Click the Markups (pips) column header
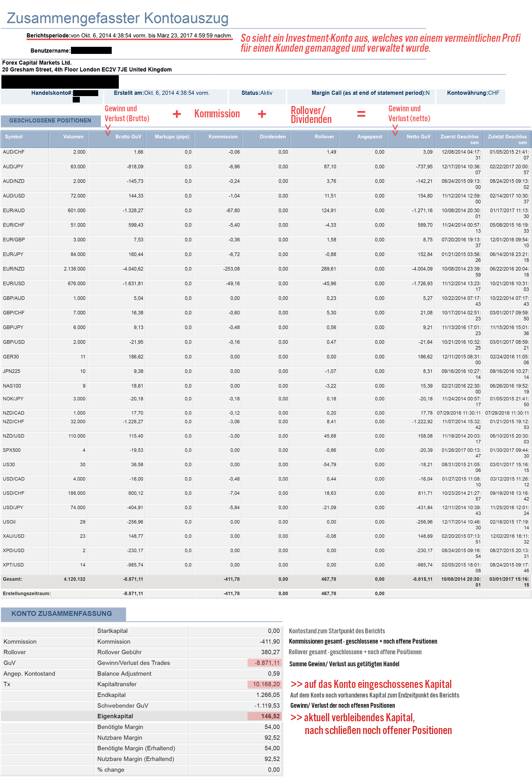This screenshot has height=783, width=532. point(170,139)
